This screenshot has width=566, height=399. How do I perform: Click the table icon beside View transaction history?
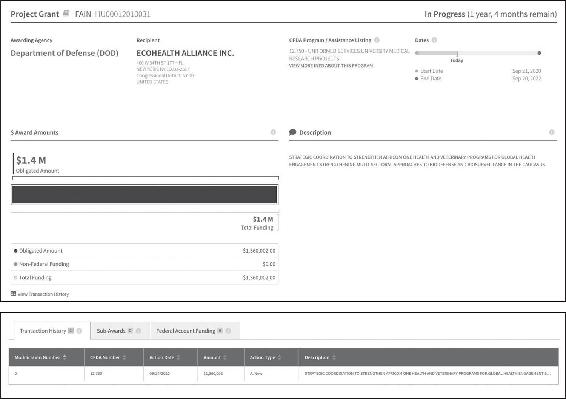(13, 294)
